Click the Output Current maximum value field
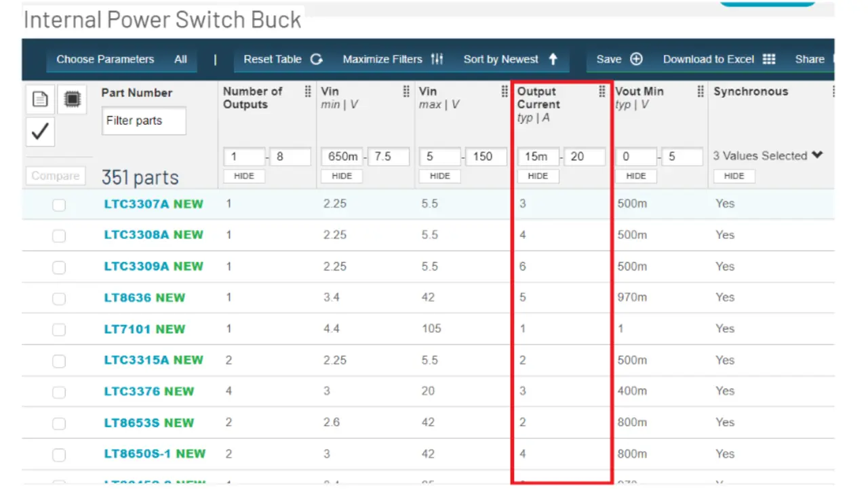The height and width of the screenshot is (489, 868). click(x=585, y=157)
